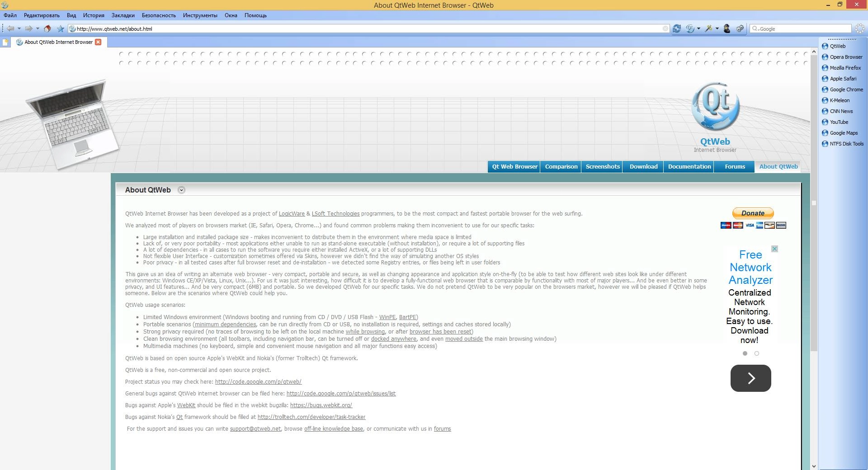This screenshot has height=470, width=868.
Task: Follow the LogicWare link
Action: (292, 214)
